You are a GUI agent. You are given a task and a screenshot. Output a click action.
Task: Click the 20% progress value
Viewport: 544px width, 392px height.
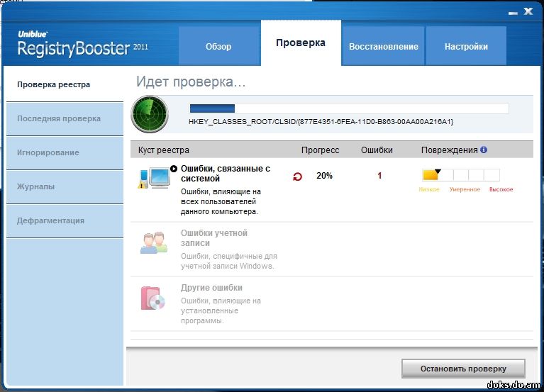pyautogui.click(x=324, y=176)
